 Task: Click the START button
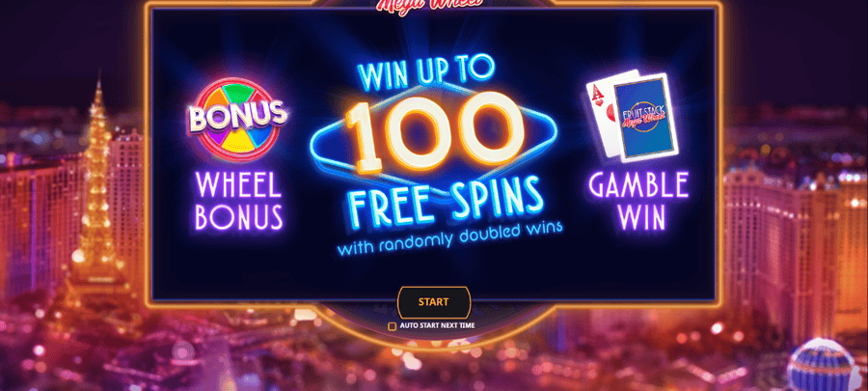pos(433,302)
